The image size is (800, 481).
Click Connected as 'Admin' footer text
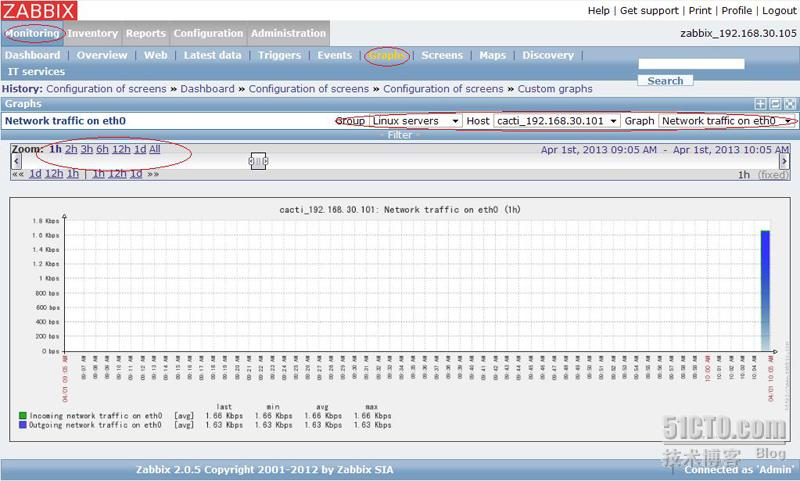tap(739, 470)
